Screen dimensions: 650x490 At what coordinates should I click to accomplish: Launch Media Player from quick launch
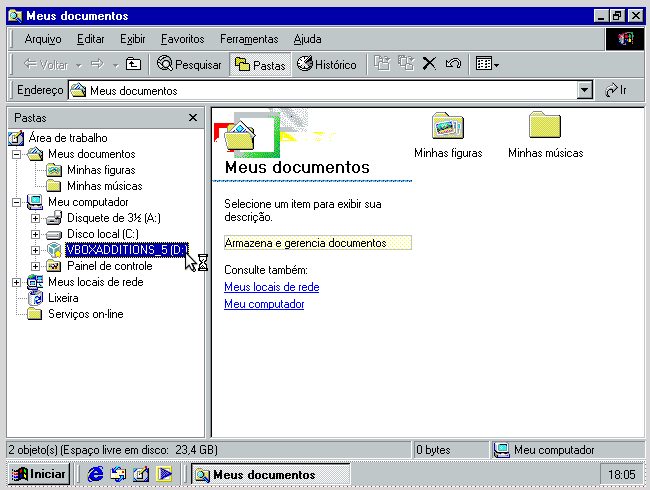click(164, 474)
